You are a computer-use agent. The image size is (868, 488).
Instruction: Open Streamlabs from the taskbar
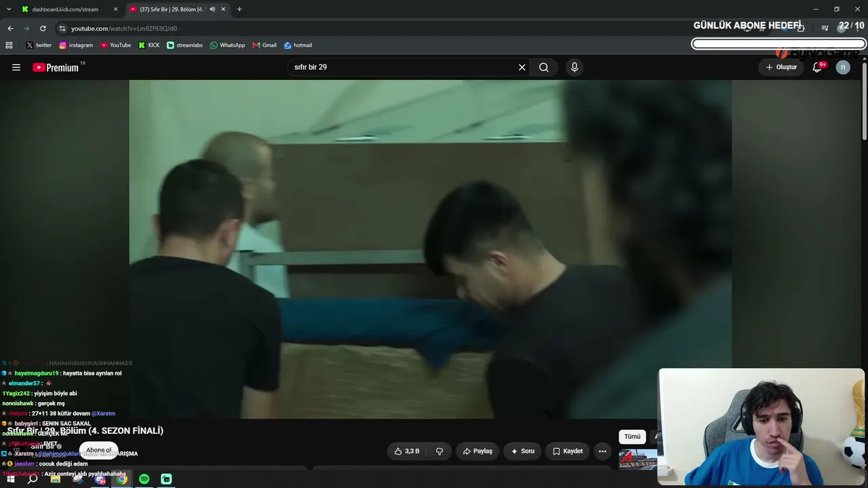click(x=166, y=479)
